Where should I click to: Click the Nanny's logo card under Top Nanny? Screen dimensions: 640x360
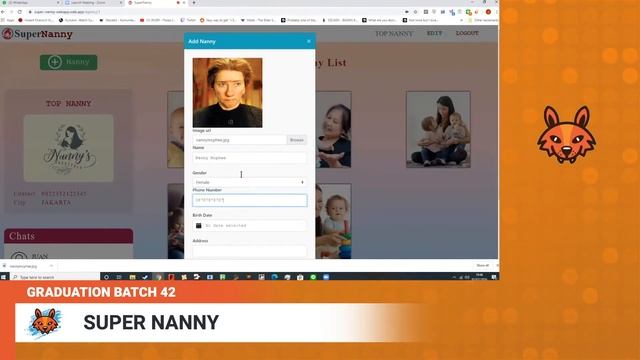pyautogui.click(x=69, y=148)
